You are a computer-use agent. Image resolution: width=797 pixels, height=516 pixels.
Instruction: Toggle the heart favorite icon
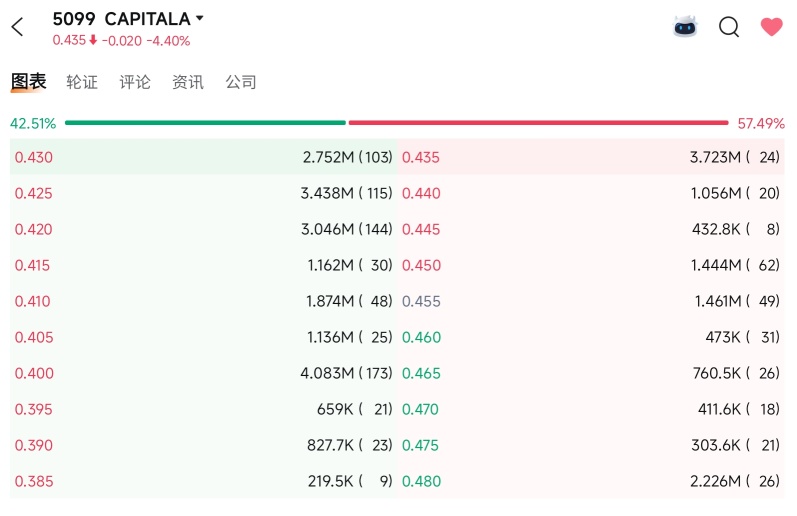click(x=771, y=26)
